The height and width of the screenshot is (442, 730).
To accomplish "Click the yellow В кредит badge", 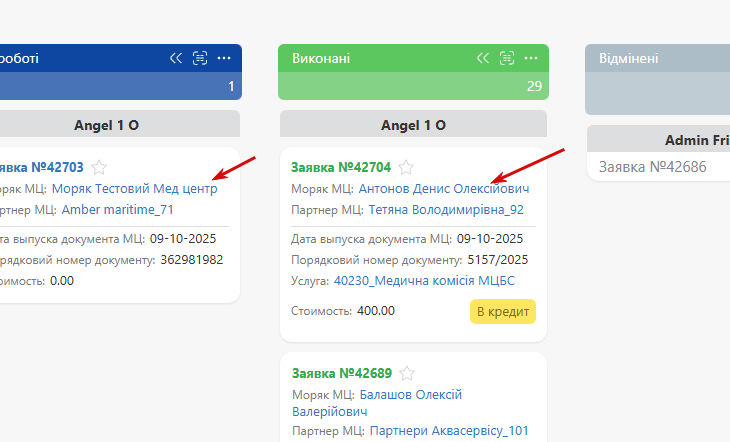I will (503, 311).
